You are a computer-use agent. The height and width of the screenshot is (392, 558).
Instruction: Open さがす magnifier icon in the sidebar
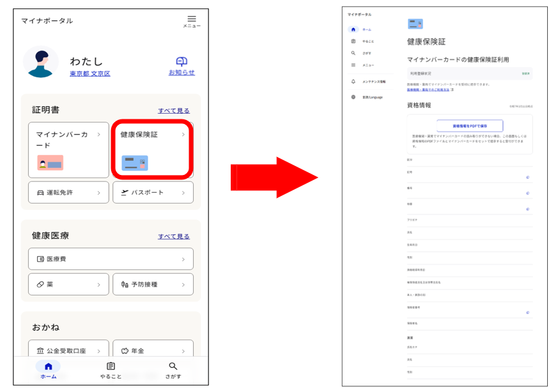point(353,53)
